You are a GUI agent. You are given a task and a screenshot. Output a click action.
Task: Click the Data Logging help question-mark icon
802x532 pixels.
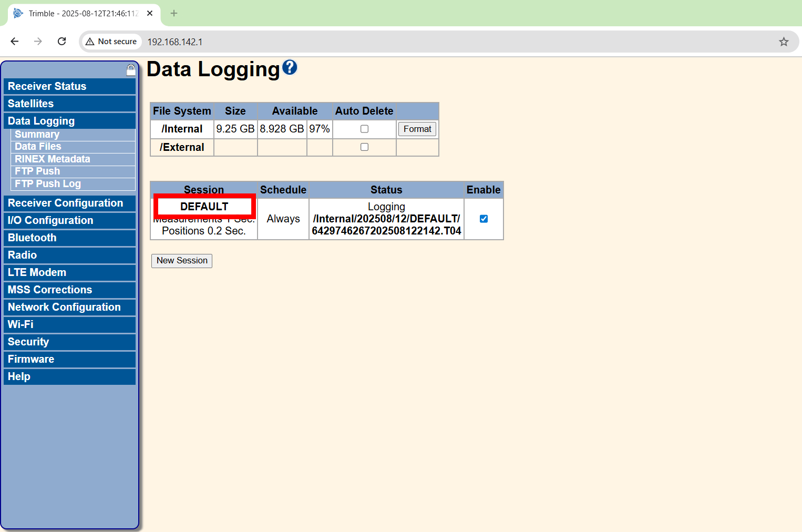tap(290, 68)
